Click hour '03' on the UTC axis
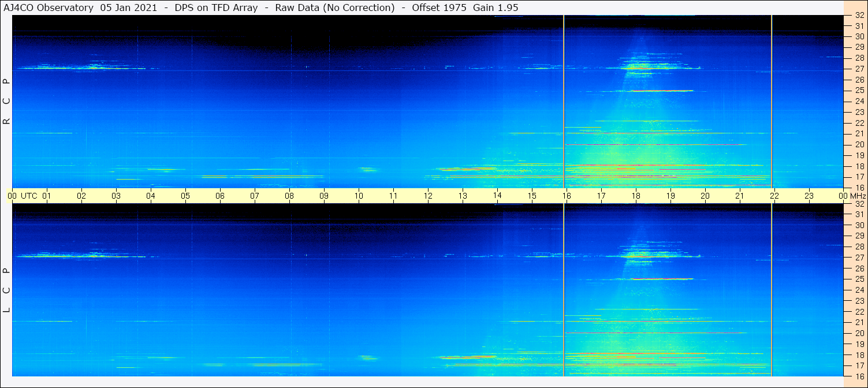Screen dimensions: 868x388 [x=116, y=196]
